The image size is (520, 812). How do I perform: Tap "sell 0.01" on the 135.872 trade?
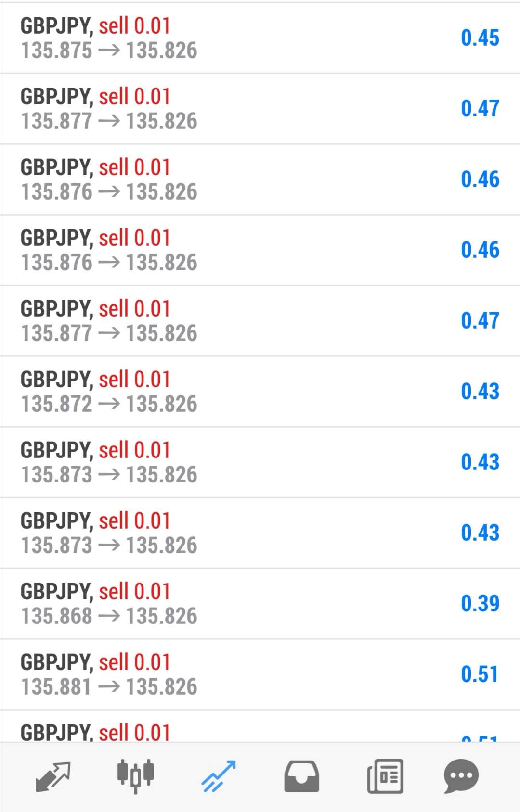134,380
